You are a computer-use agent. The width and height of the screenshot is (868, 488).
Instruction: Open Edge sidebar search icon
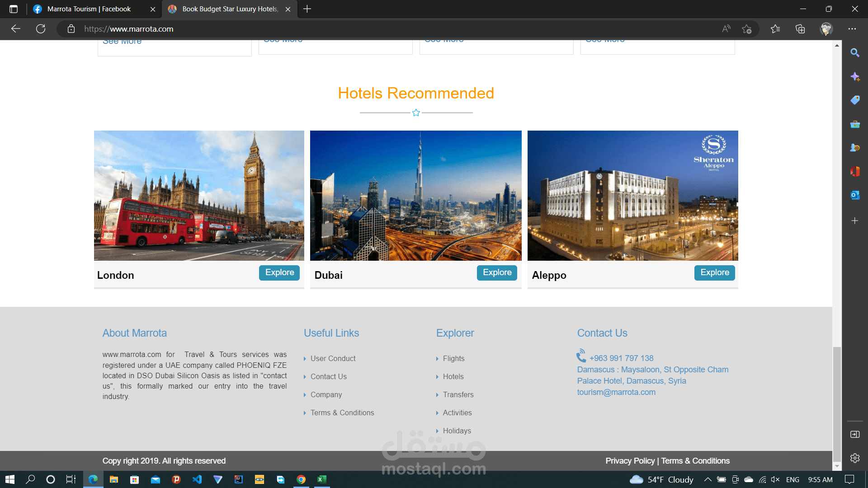click(x=854, y=53)
